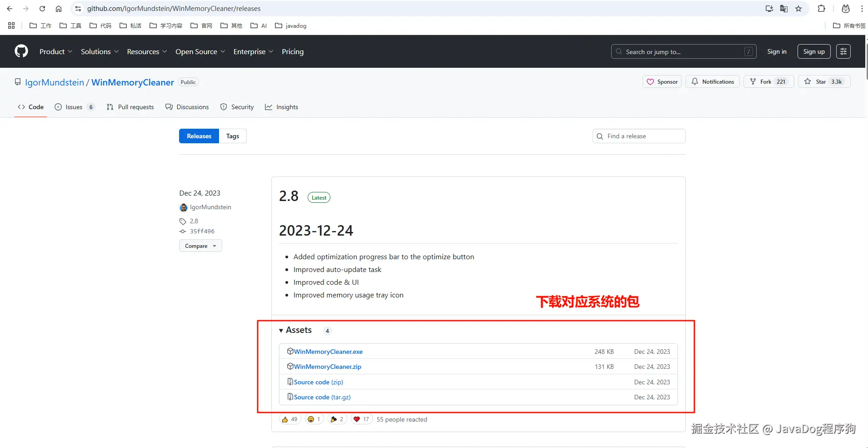Click the thumbs-up reaction with 49

tap(289, 419)
